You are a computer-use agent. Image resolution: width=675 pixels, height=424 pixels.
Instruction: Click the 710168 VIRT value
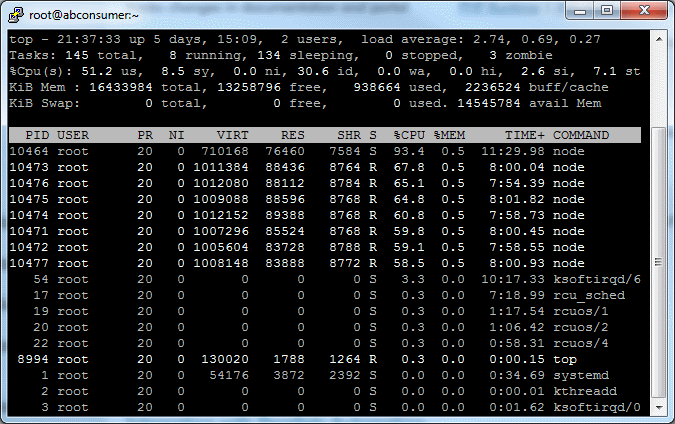point(225,152)
